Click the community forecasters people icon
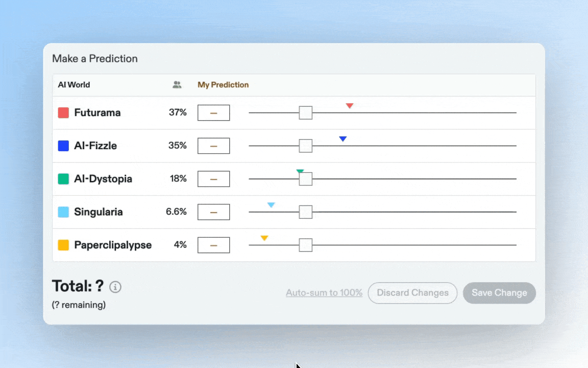The image size is (588, 368). tap(177, 85)
